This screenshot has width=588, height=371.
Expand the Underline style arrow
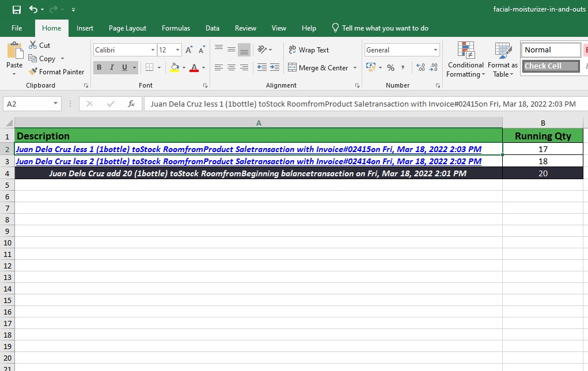(x=134, y=68)
